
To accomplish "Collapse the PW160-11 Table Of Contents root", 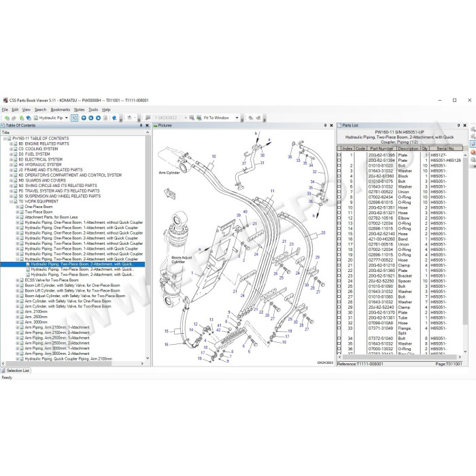I will (x=5, y=139).
